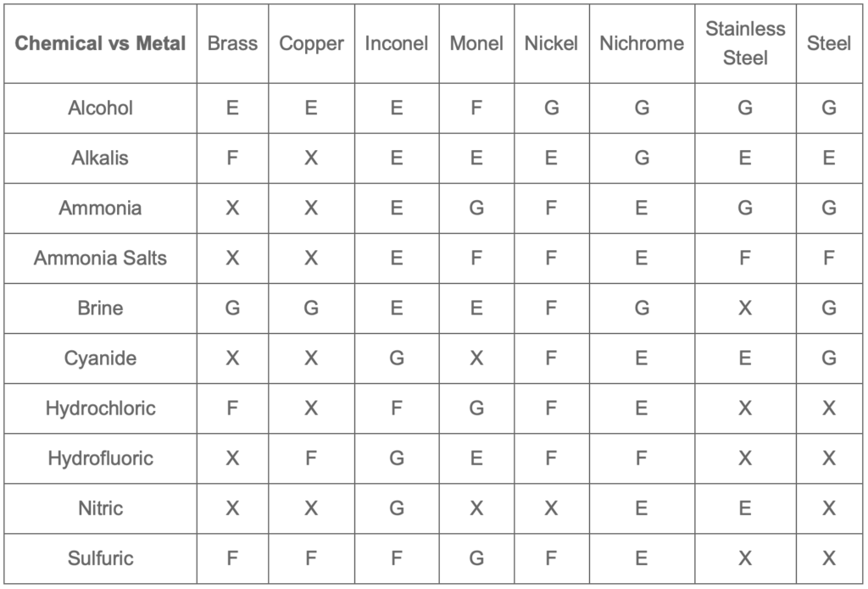Select the Sulfuric row label

pyautogui.click(x=100, y=558)
